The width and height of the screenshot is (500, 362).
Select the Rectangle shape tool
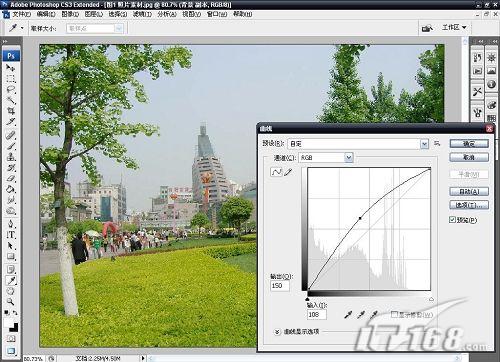[11, 256]
